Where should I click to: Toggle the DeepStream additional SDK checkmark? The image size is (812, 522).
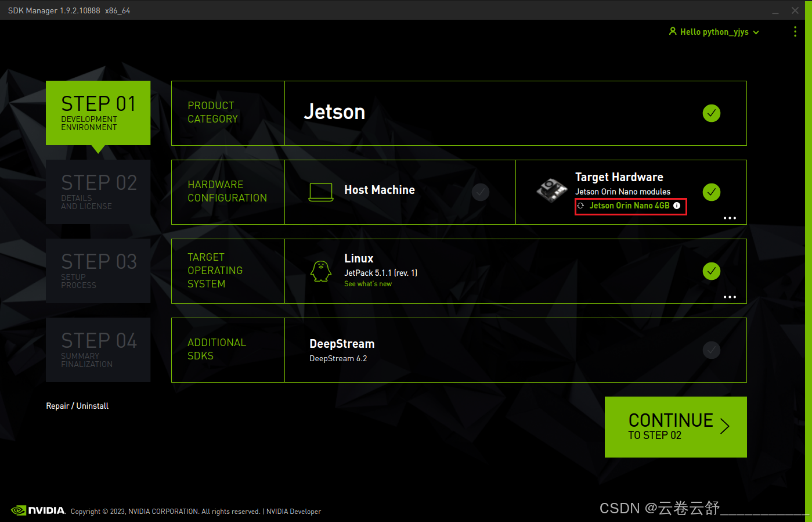coord(712,350)
